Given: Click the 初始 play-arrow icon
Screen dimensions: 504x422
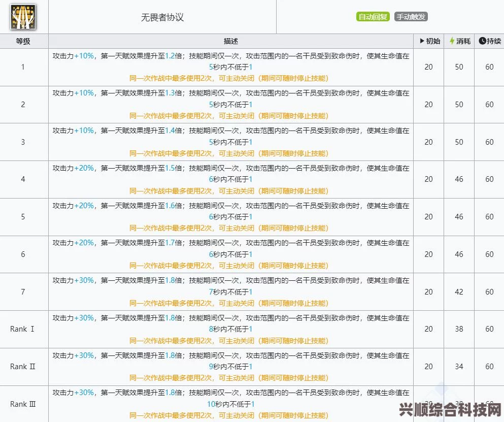Looking at the screenshot, I should 422,41.
